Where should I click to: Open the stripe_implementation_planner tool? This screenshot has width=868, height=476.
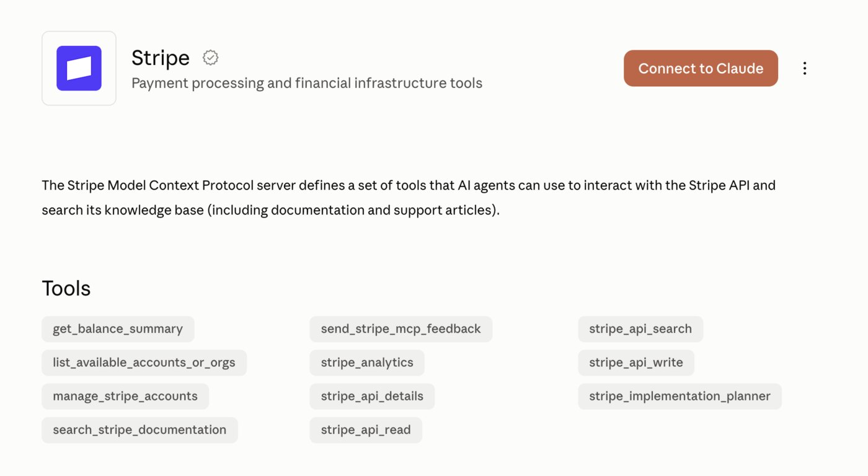click(x=680, y=396)
